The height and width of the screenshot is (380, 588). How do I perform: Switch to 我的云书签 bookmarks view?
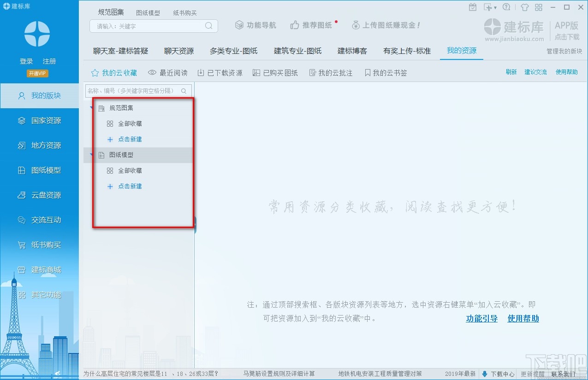point(385,72)
